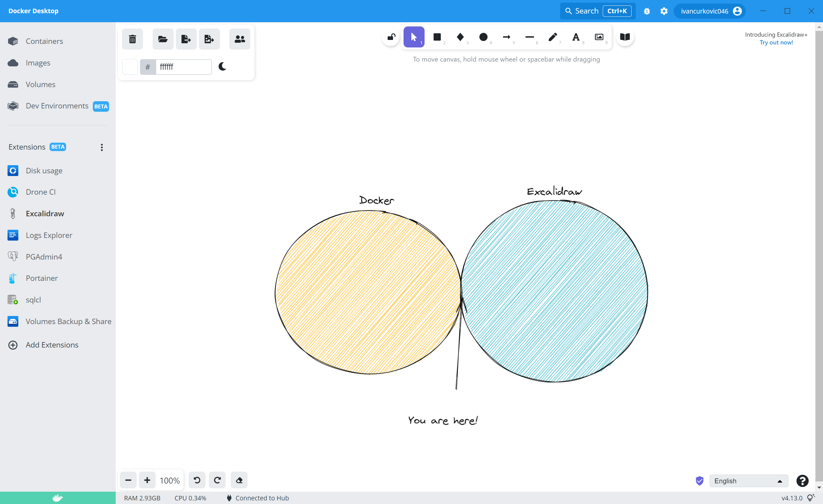Click the vertical scrollbar down arrow

pyautogui.click(x=819, y=488)
